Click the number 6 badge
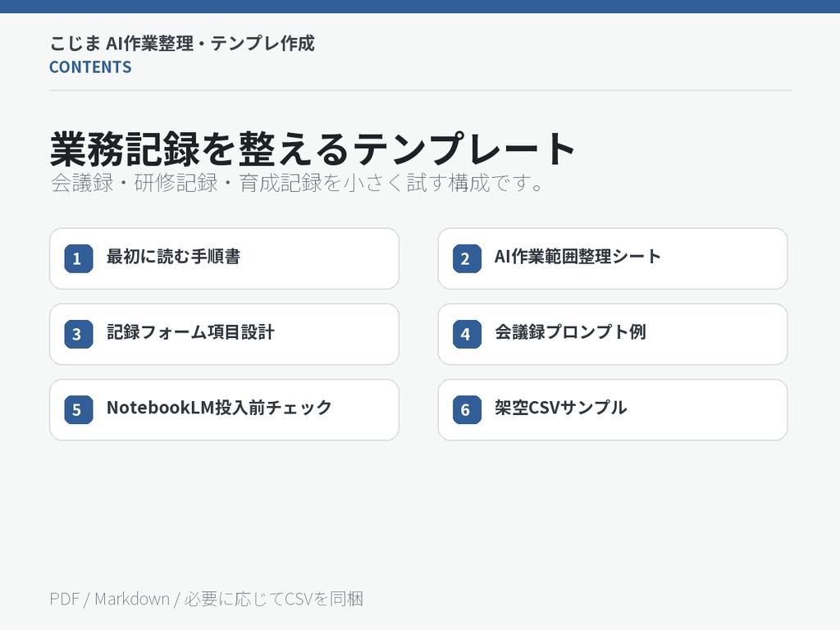The height and width of the screenshot is (630, 840). 467,410
